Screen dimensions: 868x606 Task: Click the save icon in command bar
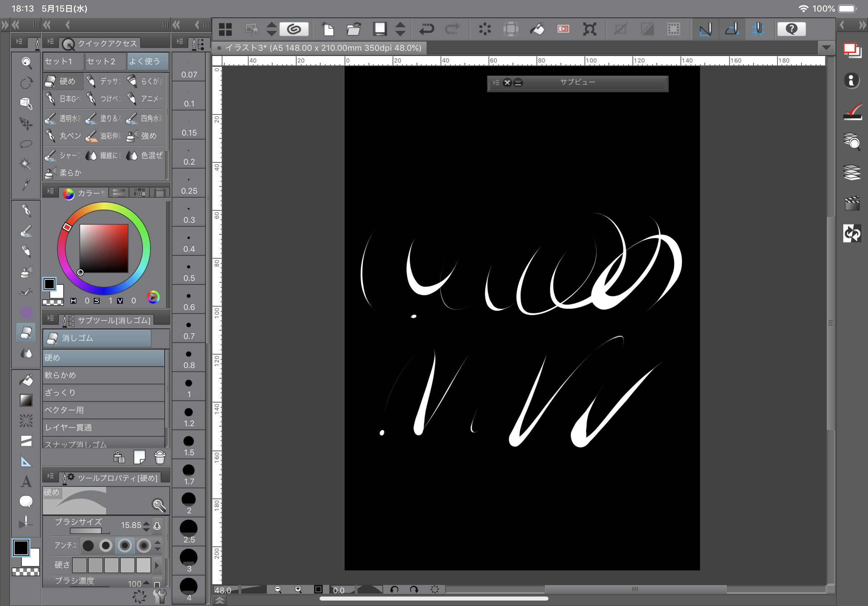pos(379,29)
